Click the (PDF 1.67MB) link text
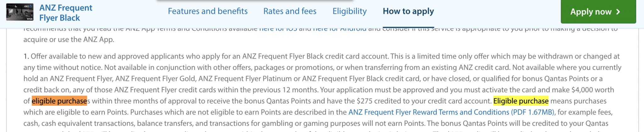Image resolution: width=644 pixels, height=132 pixels. point(533,112)
